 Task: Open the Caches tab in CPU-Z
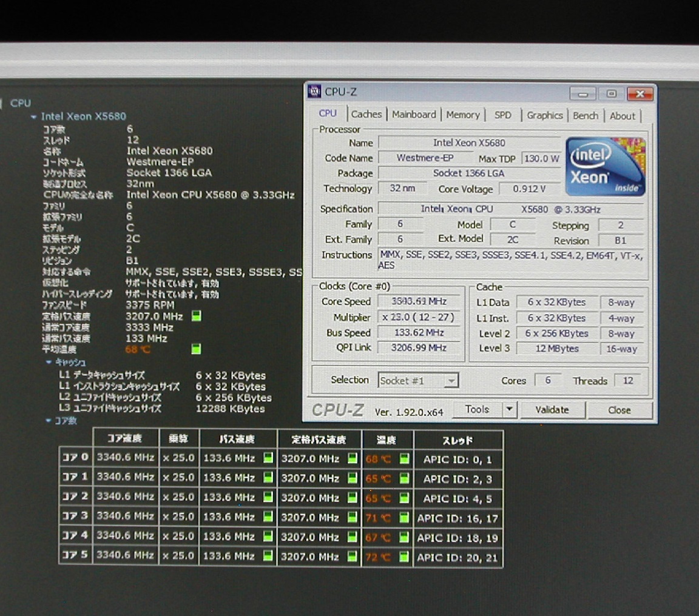(366, 115)
